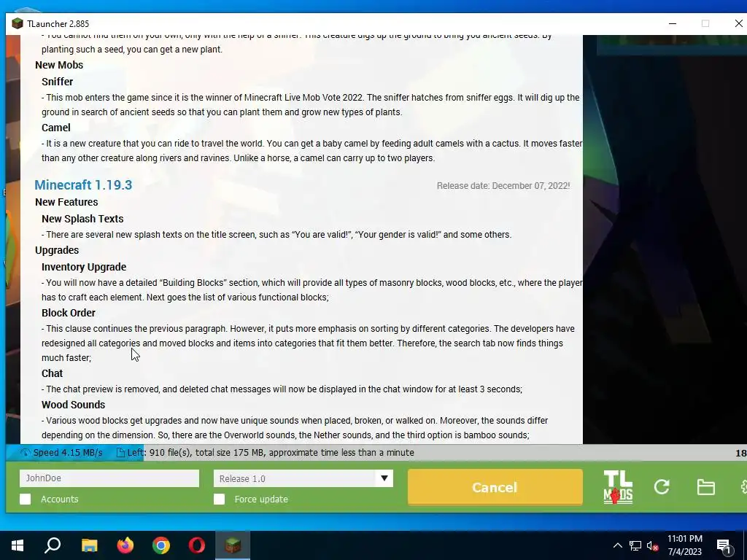
Task: Click the file icon beside 'Left:'
Action: tap(120, 452)
